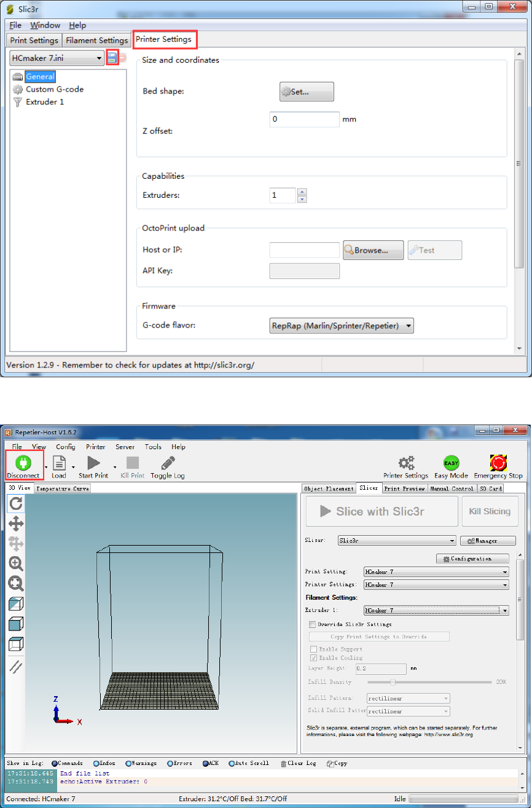Click the zoom to fit objects icon

(16, 584)
